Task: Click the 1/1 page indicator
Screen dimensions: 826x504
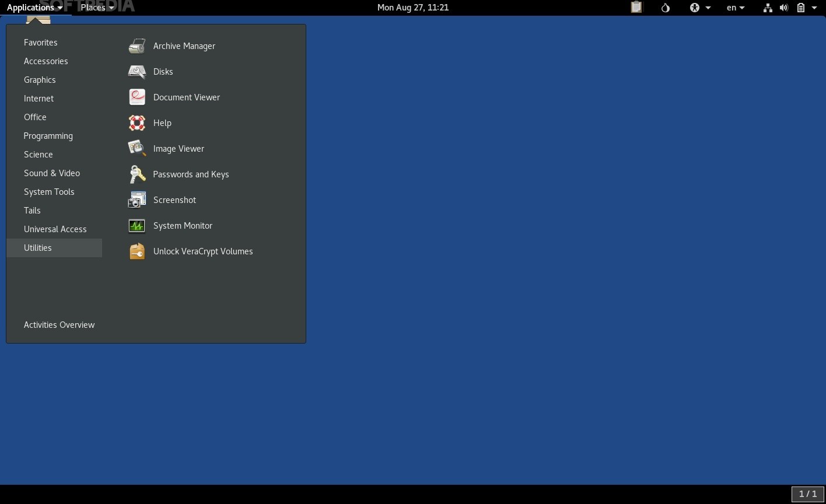Action: pyautogui.click(x=807, y=494)
